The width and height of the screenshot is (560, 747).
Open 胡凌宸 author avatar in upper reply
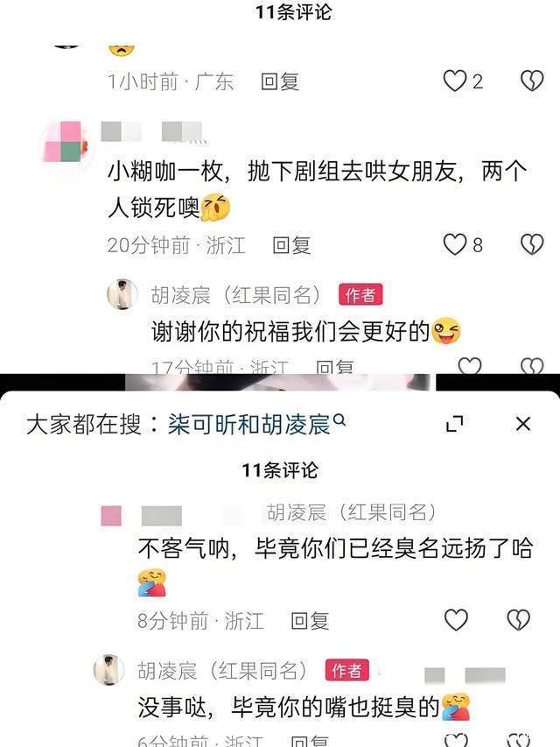(x=122, y=294)
